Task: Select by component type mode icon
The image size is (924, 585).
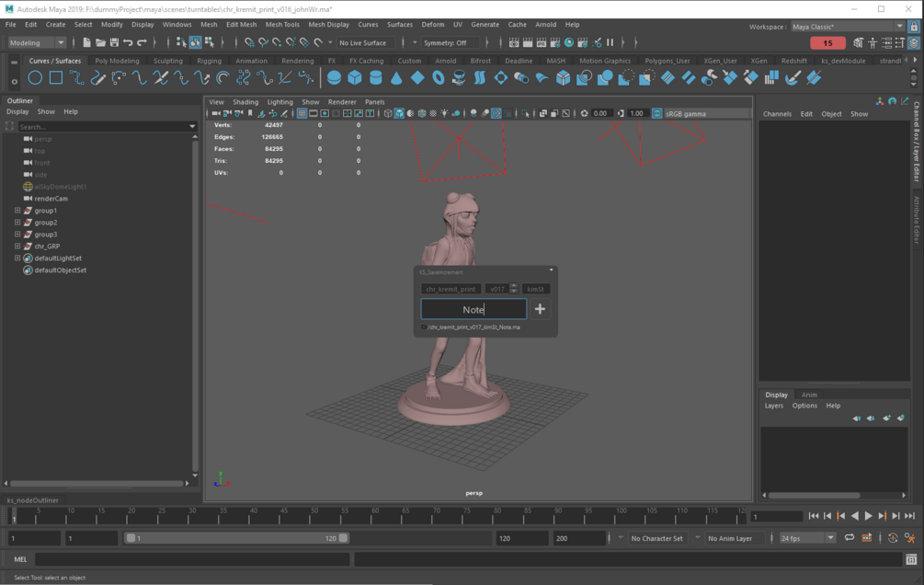Action: [210, 42]
